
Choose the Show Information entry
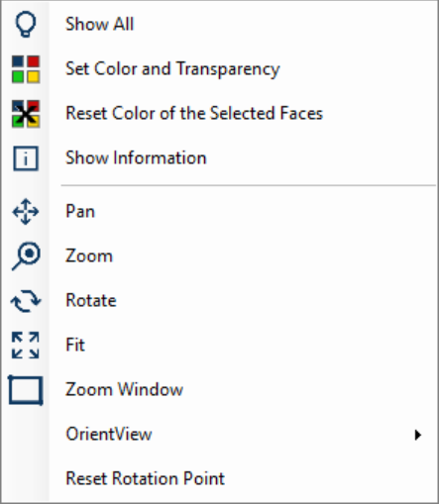coord(219,158)
